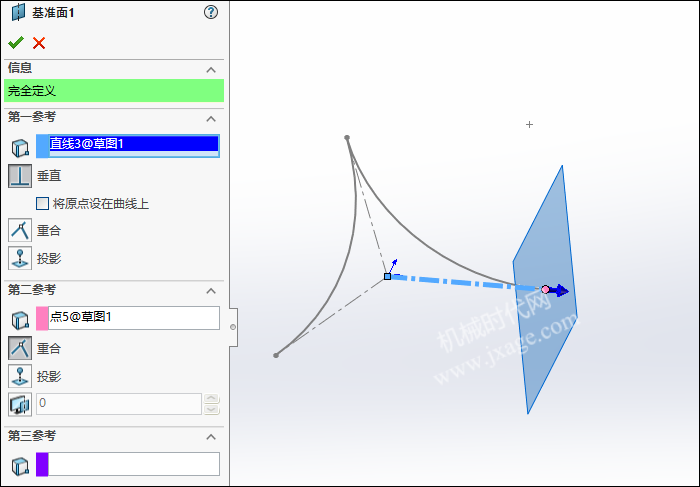Collapse the 信息 section
Viewport: 700px width, 487px height.
211,70
